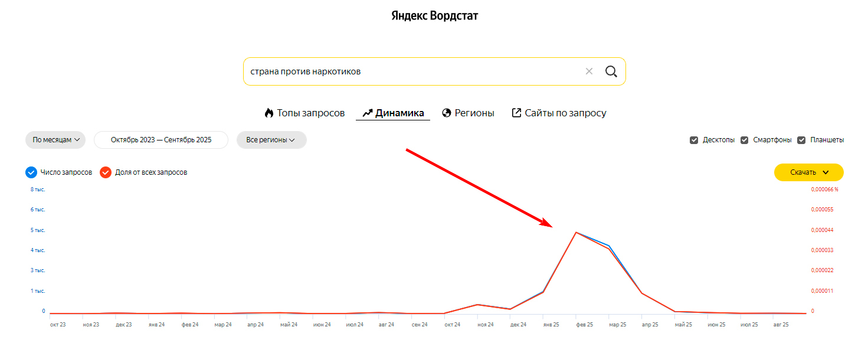The height and width of the screenshot is (343, 868).
Task: Expand the Все регионы selector
Action: pos(271,140)
